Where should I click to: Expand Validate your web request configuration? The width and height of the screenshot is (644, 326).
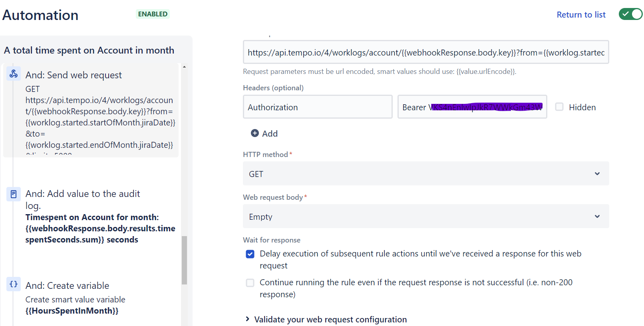coord(247,319)
